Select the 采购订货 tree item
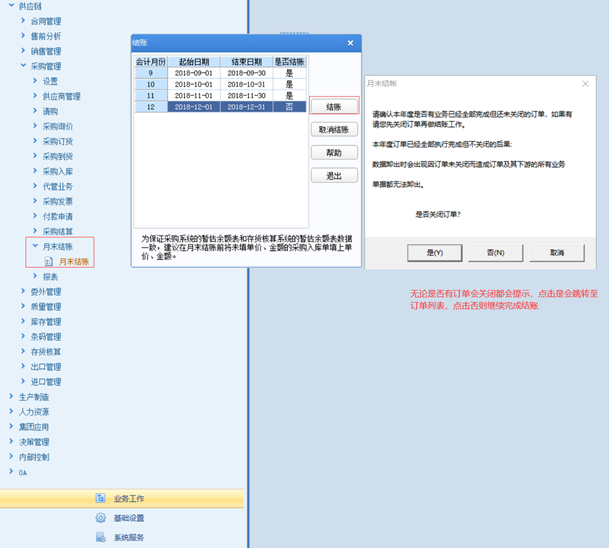This screenshot has height=548, width=609. (x=57, y=141)
